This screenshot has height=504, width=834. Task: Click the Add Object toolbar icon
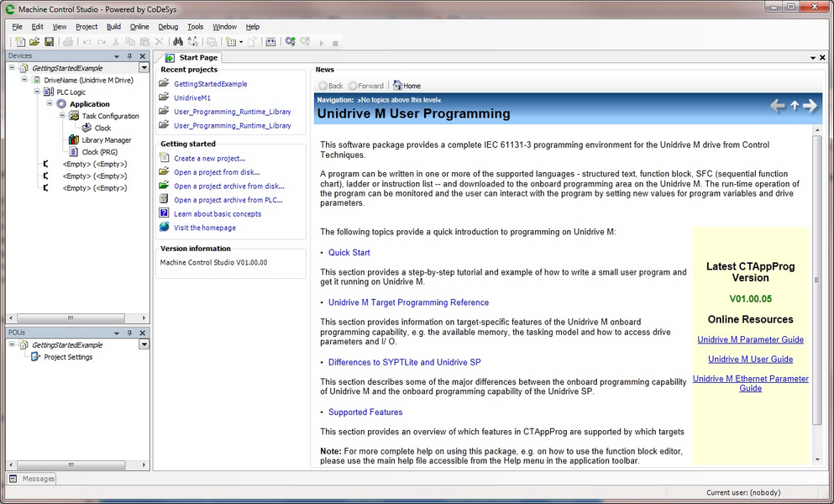click(231, 41)
